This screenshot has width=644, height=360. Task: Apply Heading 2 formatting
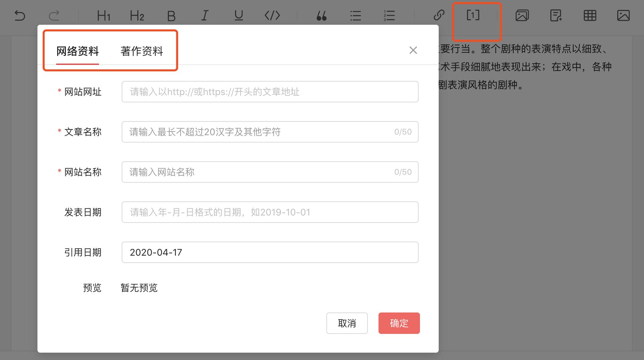tap(137, 16)
